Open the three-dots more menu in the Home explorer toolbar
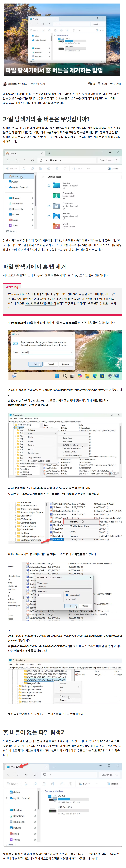 (x=89, y=169)
